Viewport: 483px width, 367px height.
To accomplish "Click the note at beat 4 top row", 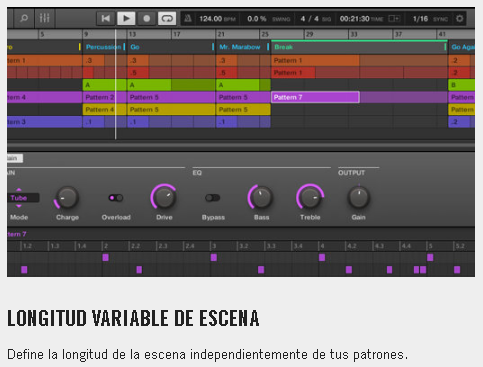I will click(322, 257).
